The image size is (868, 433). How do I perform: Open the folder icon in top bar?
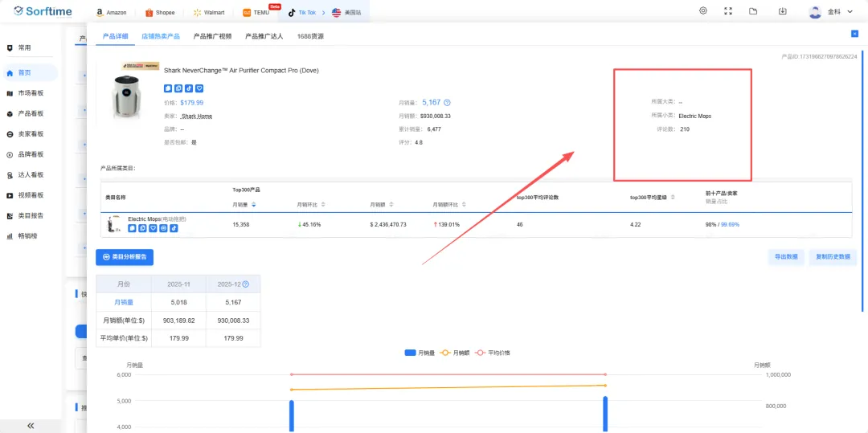click(753, 11)
